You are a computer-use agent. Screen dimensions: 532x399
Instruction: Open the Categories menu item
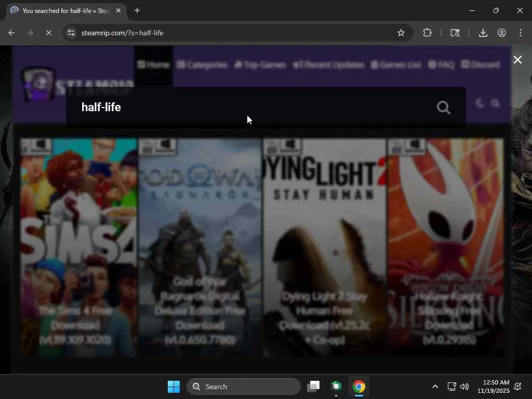coord(202,64)
